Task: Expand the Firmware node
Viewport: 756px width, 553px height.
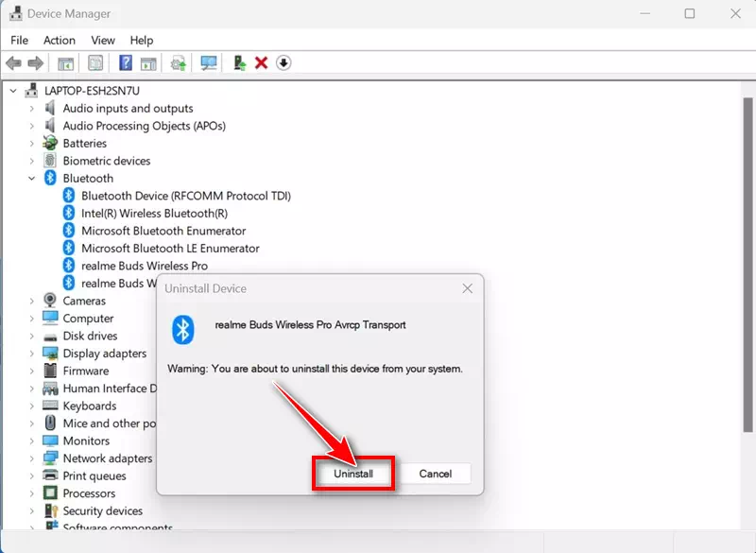Action: [32, 371]
